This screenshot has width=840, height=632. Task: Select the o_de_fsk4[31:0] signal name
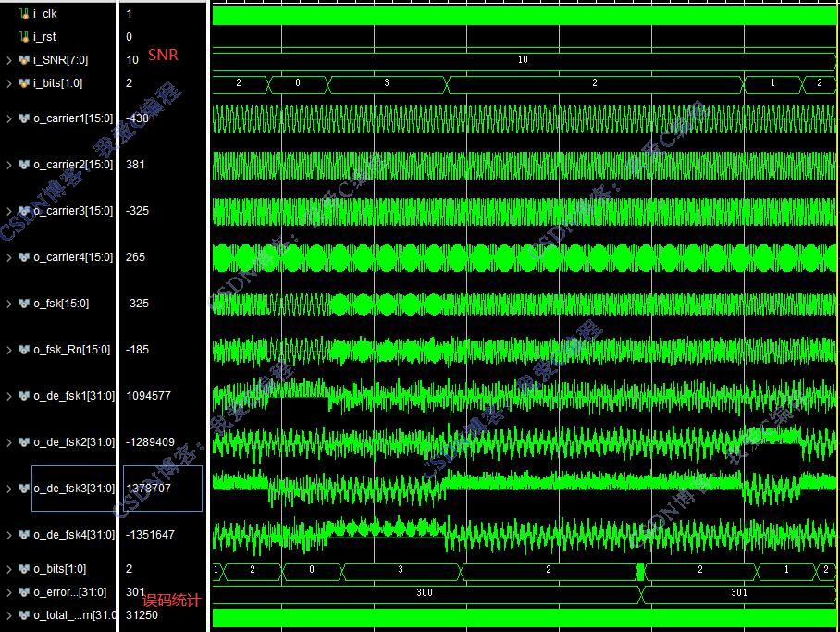pos(74,535)
